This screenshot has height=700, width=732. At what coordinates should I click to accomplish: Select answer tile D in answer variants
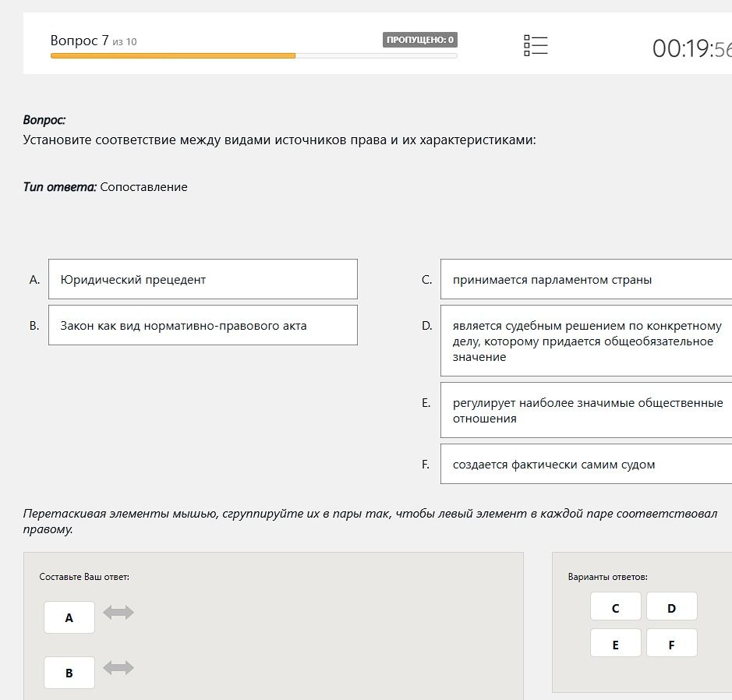click(x=672, y=606)
